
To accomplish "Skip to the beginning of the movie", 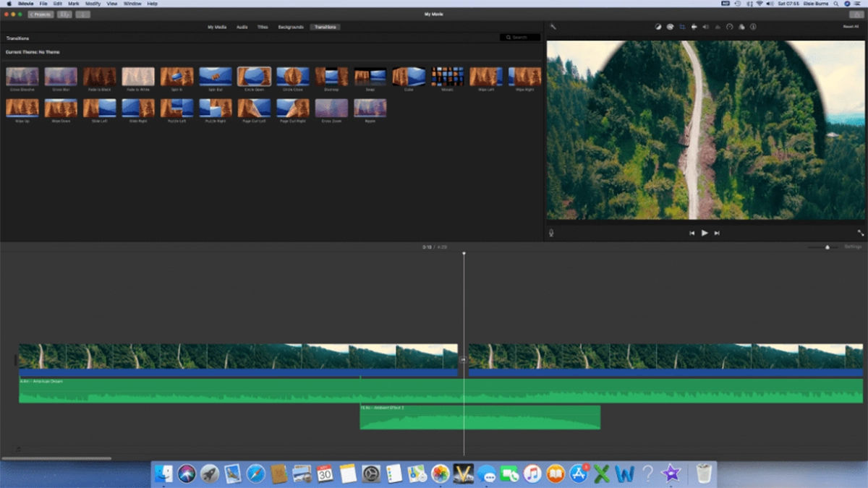I will [692, 233].
